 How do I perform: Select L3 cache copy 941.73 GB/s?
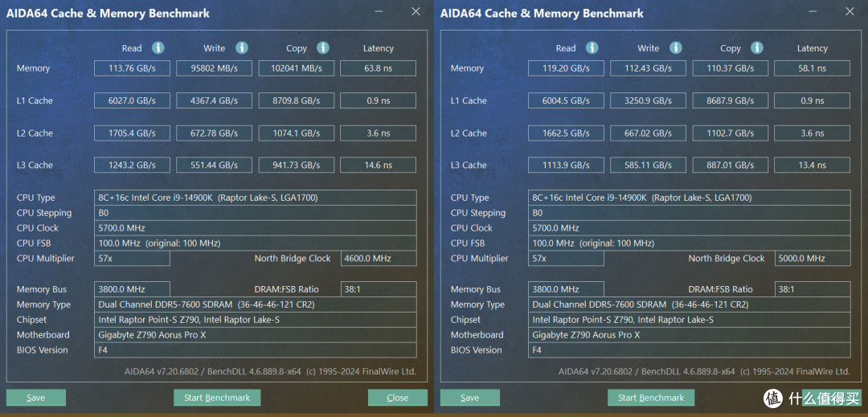tap(296, 165)
